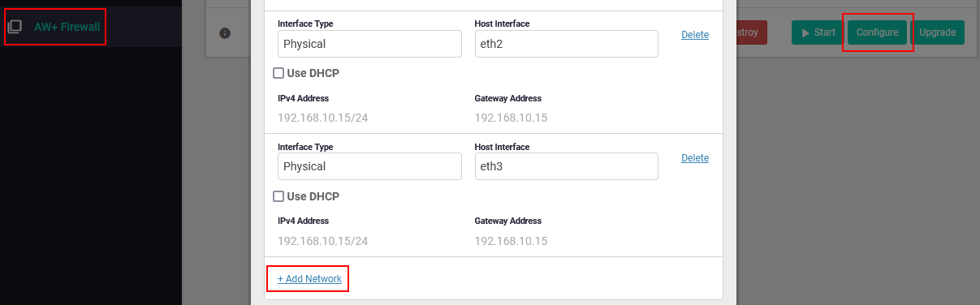The width and height of the screenshot is (980, 305).
Task: Open the Host Interface dropdown showing eth3
Action: tap(566, 166)
